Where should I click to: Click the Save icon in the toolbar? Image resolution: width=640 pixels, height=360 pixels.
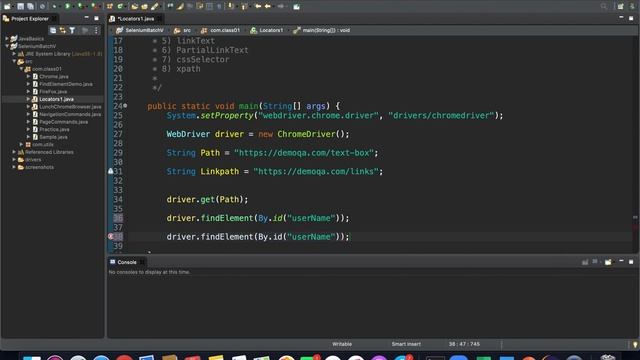click(20, 6)
